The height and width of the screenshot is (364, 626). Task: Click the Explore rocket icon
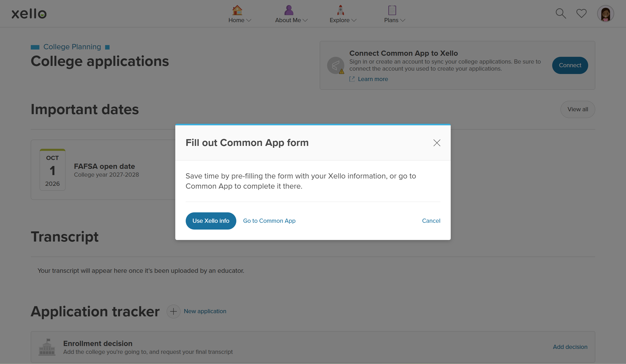pos(341,10)
